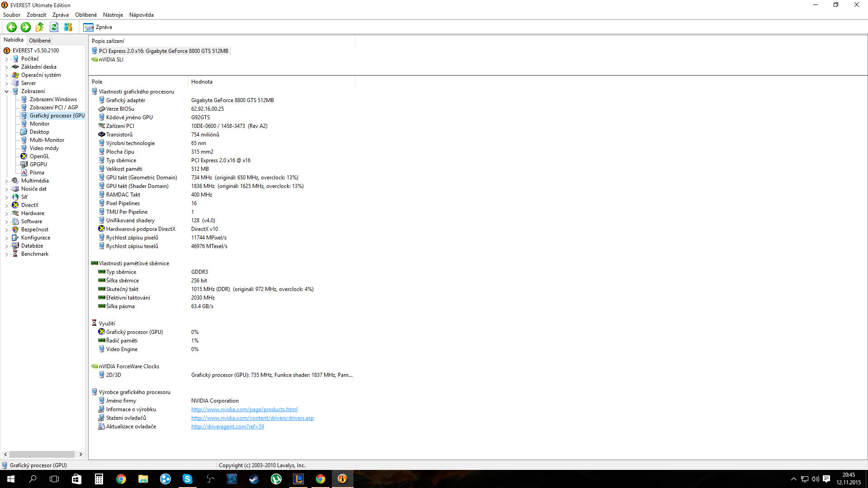Image resolution: width=868 pixels, height=488 pixels.
Task: Expand the Počítač tree node
Action: 6,59
